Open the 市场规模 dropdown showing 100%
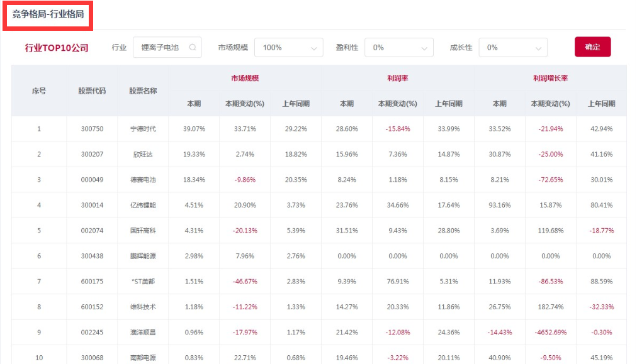Screen dimensions: 637x364 (288, 48)
